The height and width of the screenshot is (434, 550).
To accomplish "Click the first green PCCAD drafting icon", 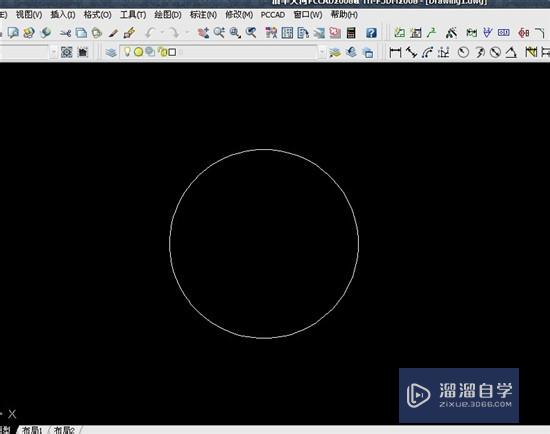I will (400, 33).
